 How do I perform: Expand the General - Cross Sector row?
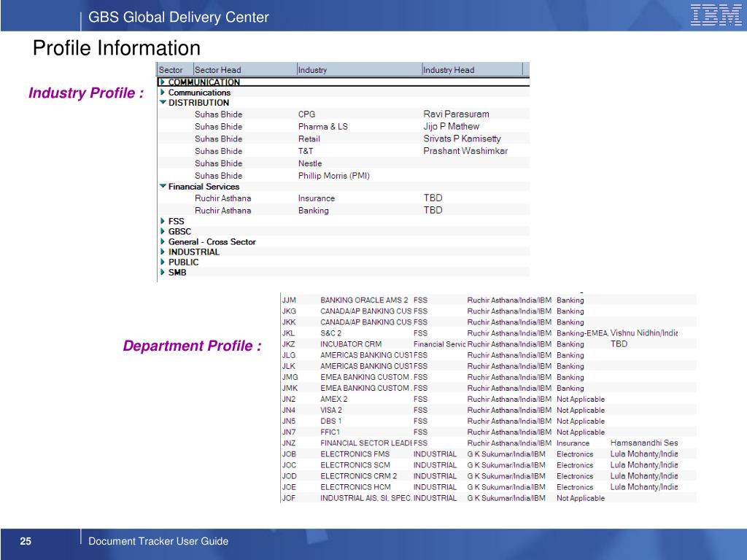pyautogui.click(x=163, y=241)
